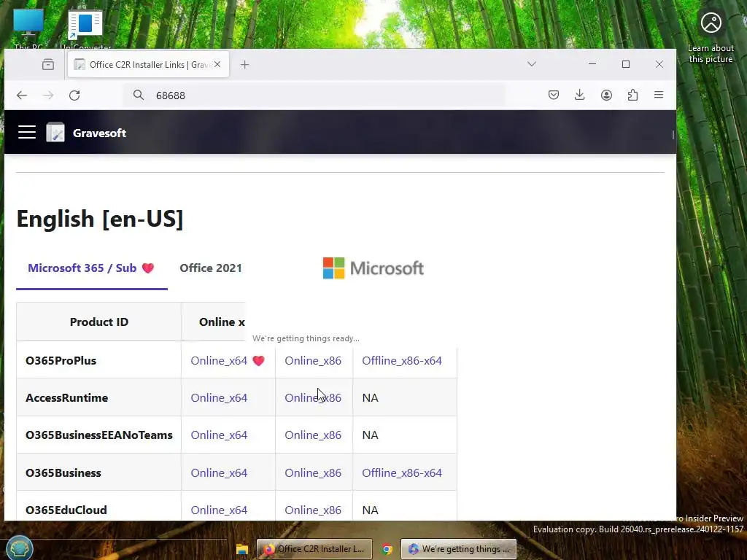Download O365EduCloud Online_x64 installer
Viewport: 747px width, 560px height.
click(x=219, y=510)
